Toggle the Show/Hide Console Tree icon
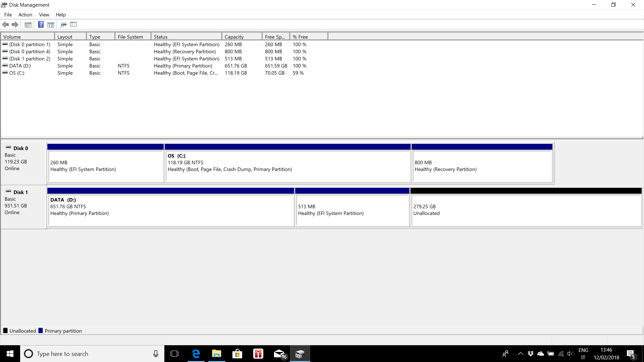This screenshot has width=644, height=362. tap(28, 24)
